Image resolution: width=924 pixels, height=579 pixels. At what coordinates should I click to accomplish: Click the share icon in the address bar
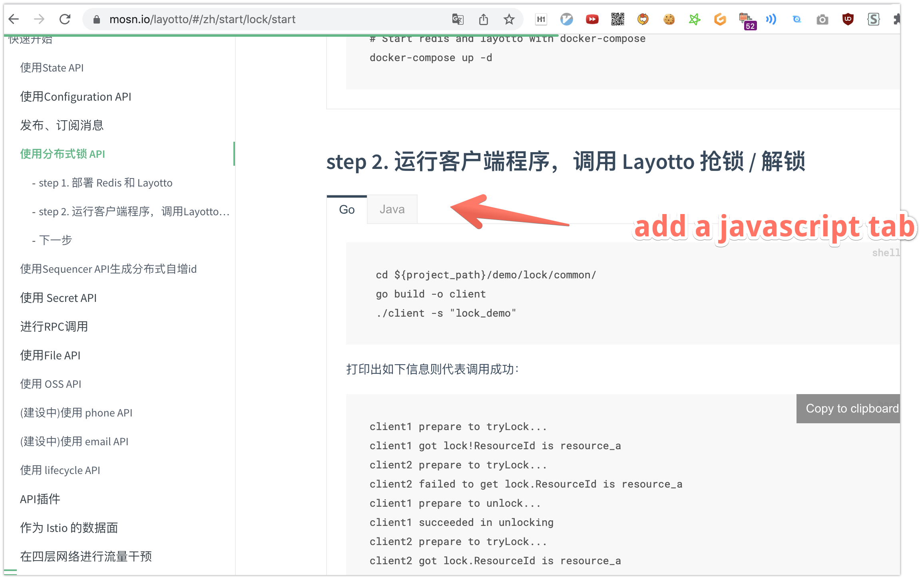tap(484, 19)
